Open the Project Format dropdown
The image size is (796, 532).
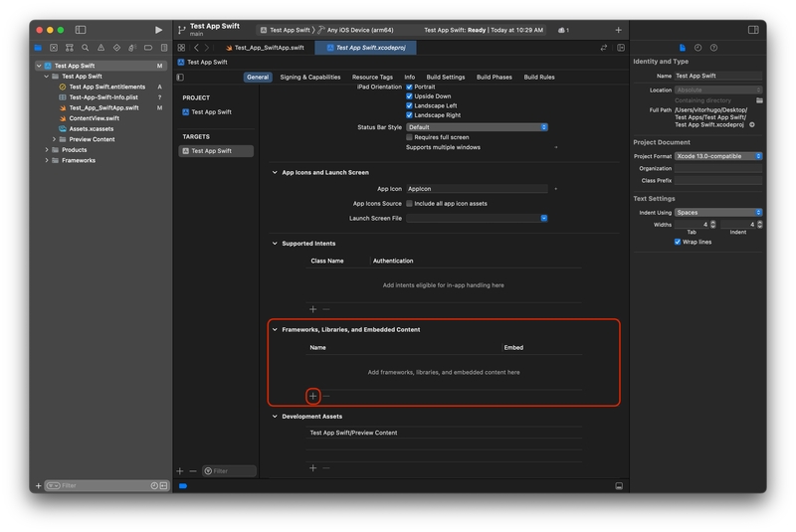click(x=718, y=156)
